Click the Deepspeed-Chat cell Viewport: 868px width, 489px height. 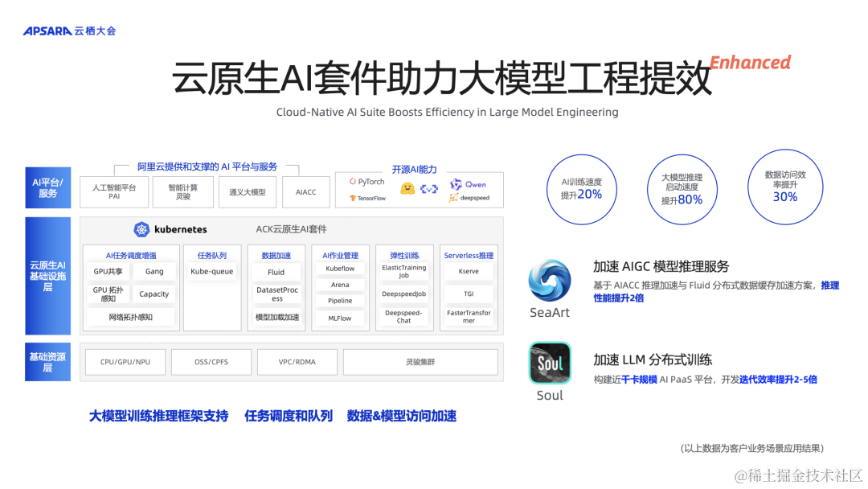tap(404, 317)
